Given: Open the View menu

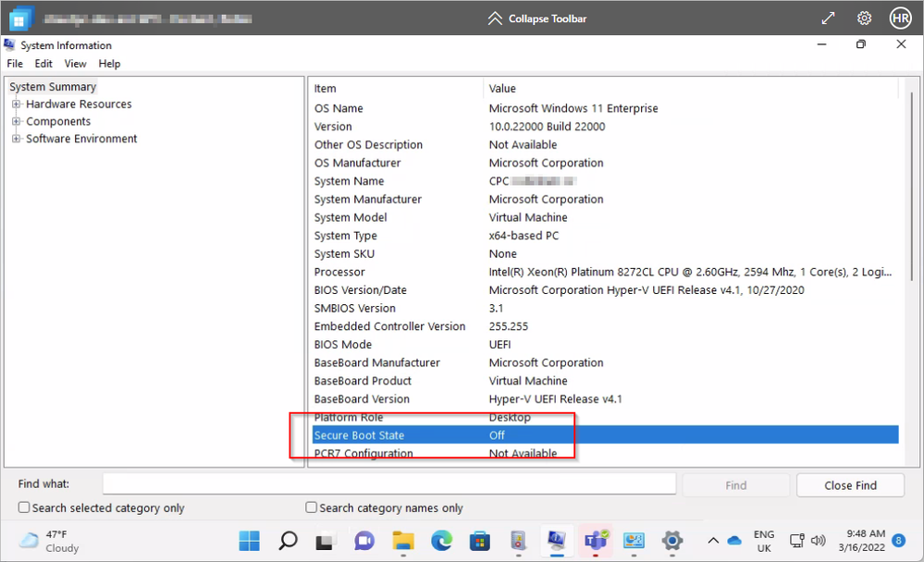Looking at the screenshot, I should pos(75,64).
